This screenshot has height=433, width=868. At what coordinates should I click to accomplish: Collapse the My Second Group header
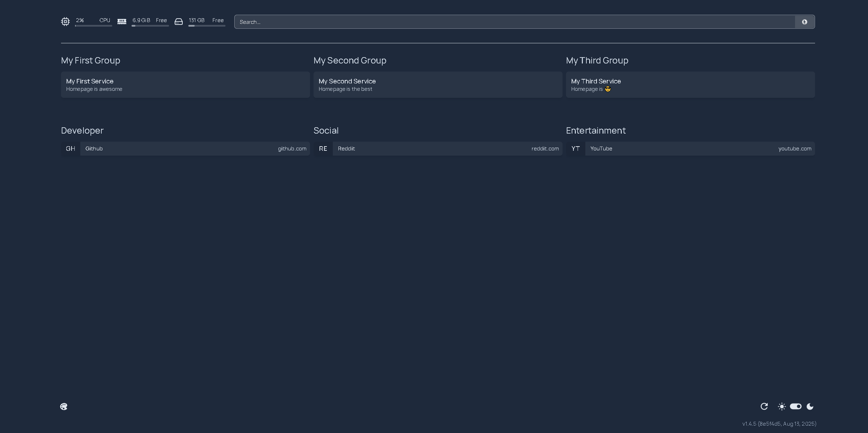350,60
